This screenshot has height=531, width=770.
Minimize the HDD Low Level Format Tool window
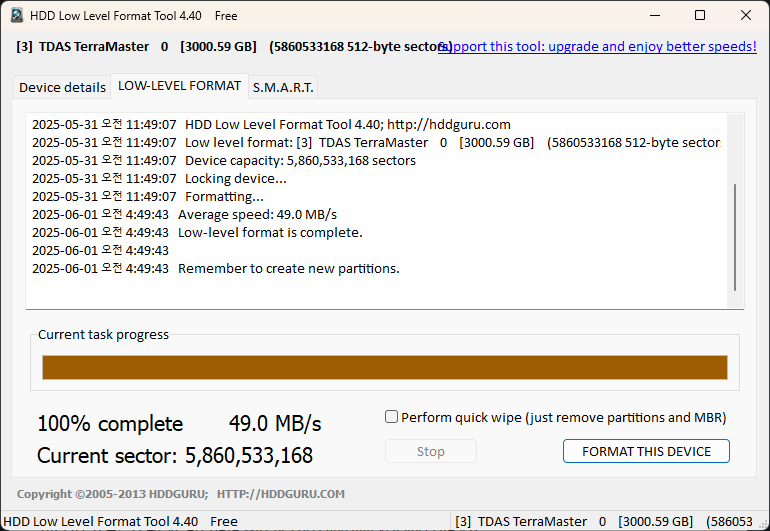655,15
